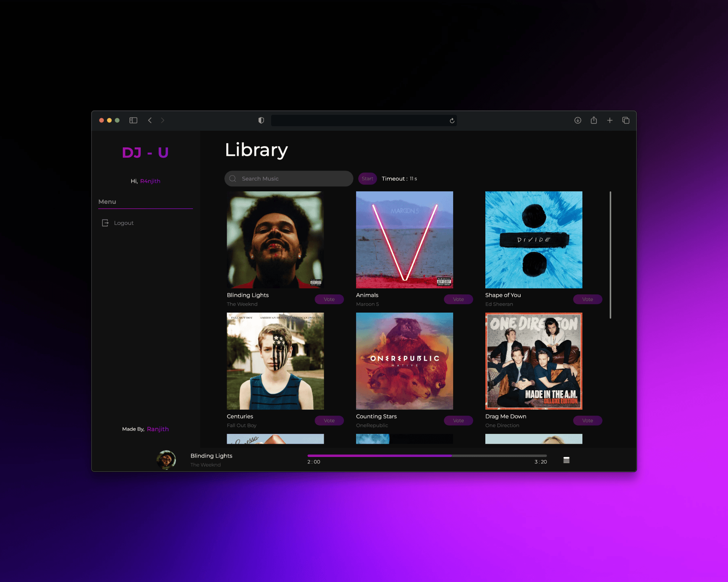This screenshot has height=582, width=728.
Task: Vote for Animals by Maroon 5
Action: click(458, 299)
